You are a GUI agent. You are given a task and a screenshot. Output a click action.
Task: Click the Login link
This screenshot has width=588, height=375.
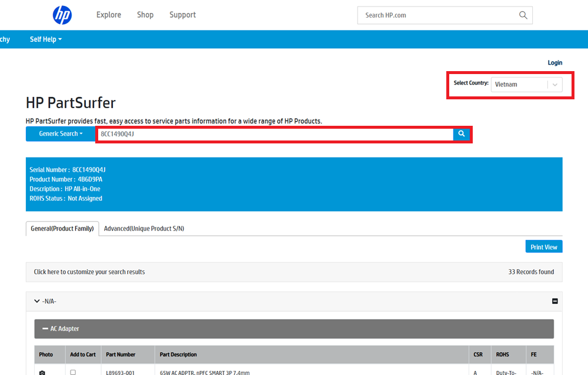[x=554, y=63]
